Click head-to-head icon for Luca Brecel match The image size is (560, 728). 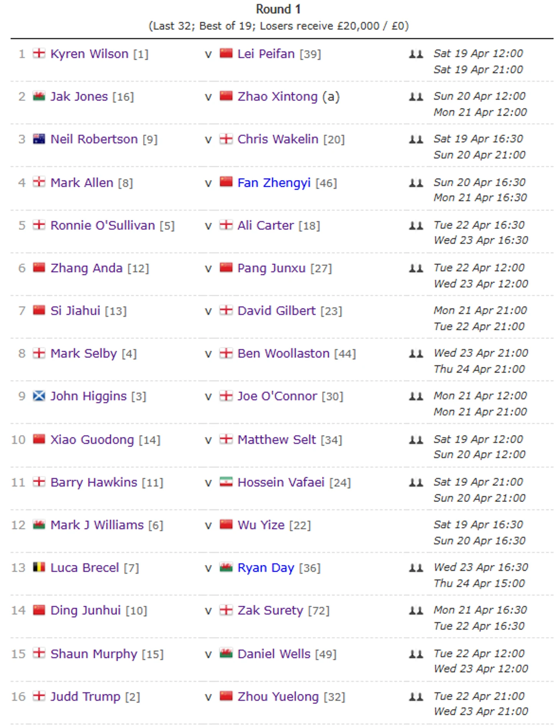coord(416,568)
